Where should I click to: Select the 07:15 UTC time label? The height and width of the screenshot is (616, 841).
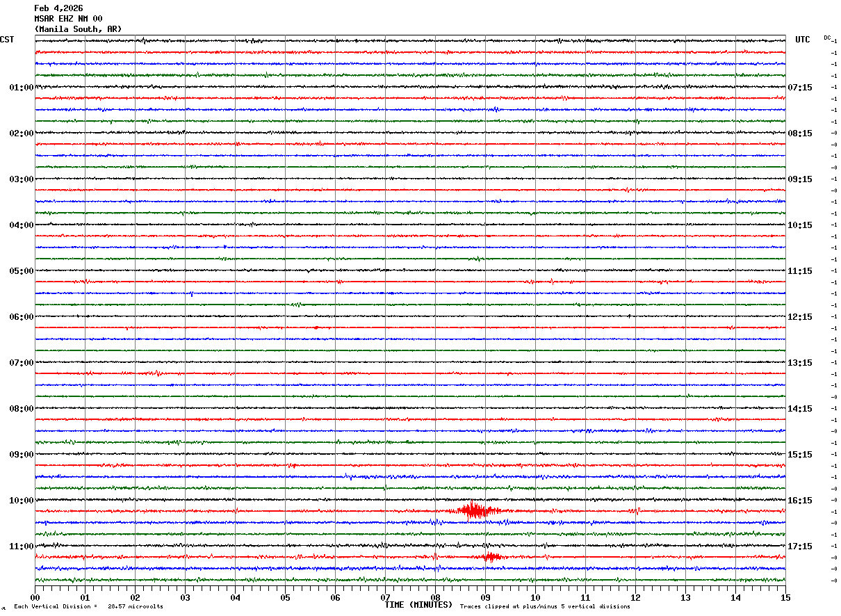tap(799, 88)
